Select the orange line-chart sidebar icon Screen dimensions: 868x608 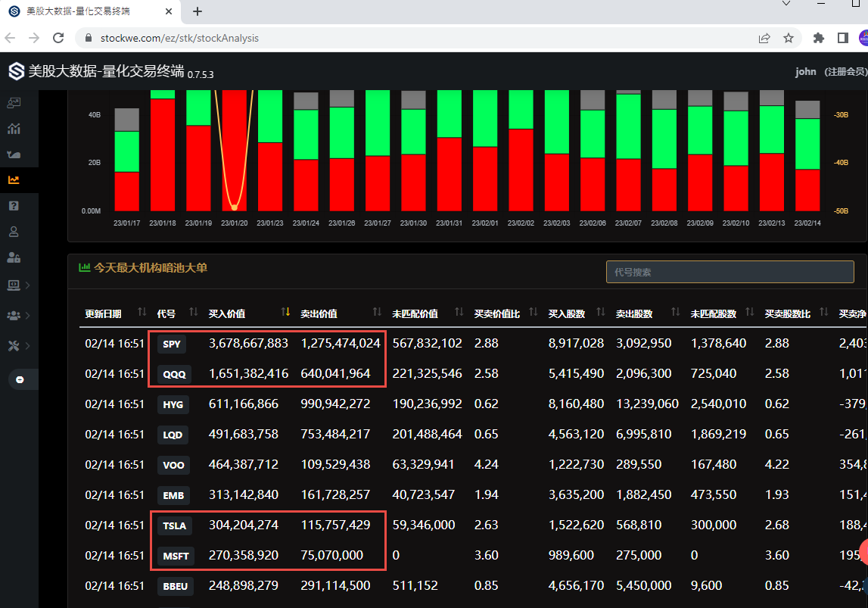(x=14, y=180)
